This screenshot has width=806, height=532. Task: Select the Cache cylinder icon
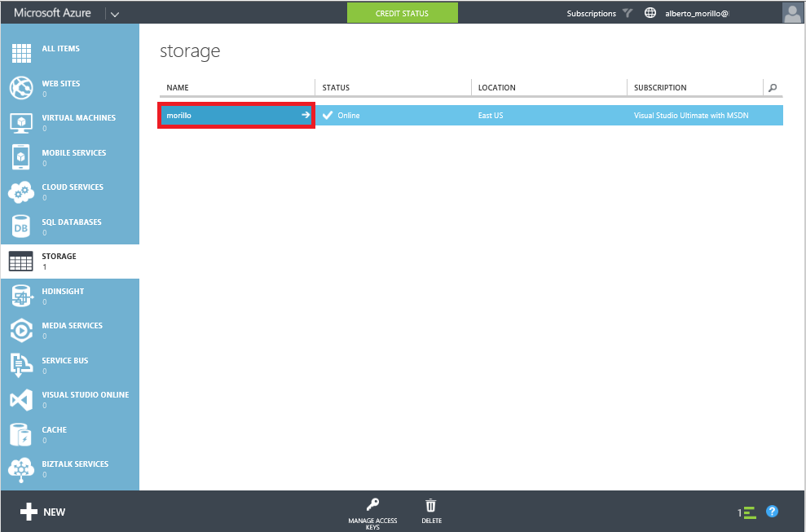tap(21, 435)
